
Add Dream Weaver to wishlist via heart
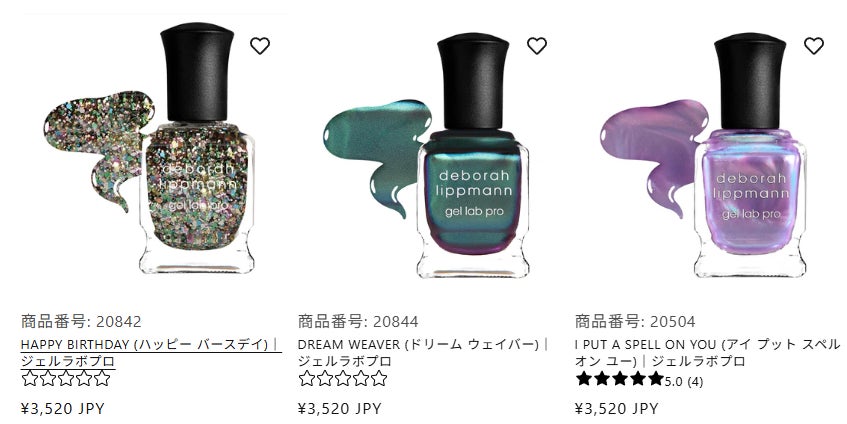pyautogui.click(x=537, y=46)
